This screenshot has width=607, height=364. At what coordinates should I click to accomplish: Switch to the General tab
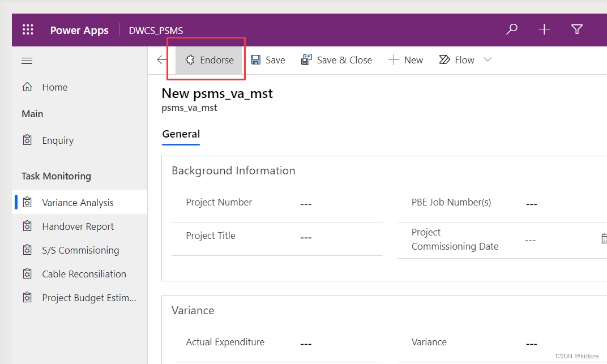181,134
